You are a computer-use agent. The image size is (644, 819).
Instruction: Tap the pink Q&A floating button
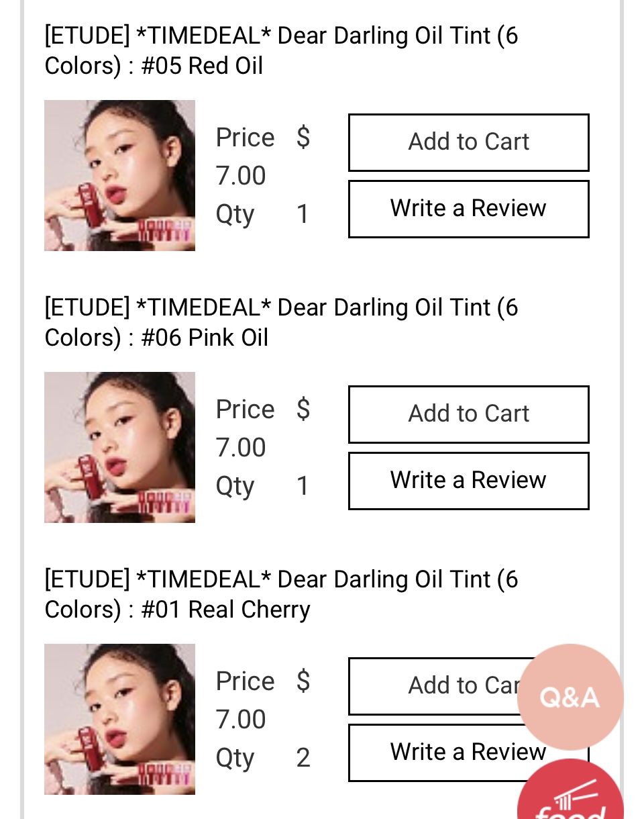[x=570, y=697]
